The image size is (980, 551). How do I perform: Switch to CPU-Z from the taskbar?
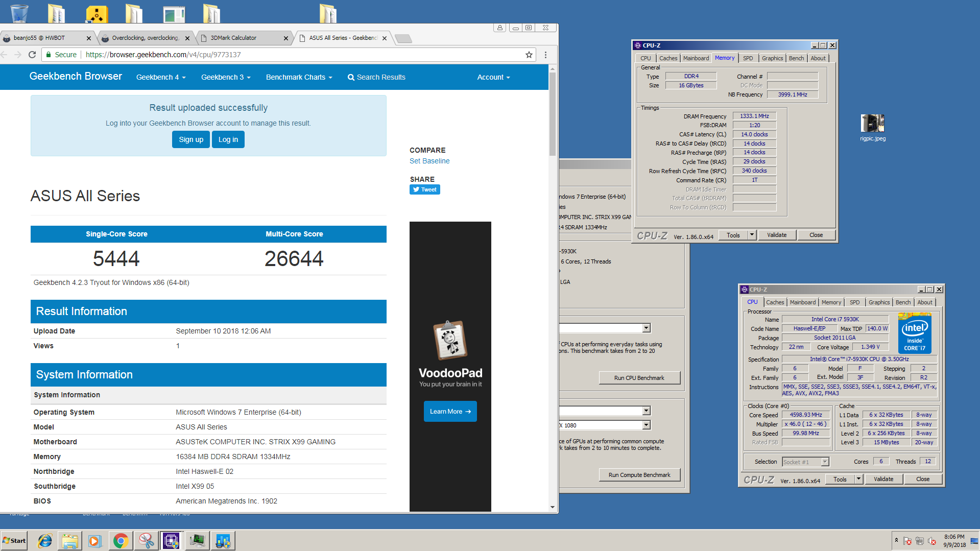171,540
